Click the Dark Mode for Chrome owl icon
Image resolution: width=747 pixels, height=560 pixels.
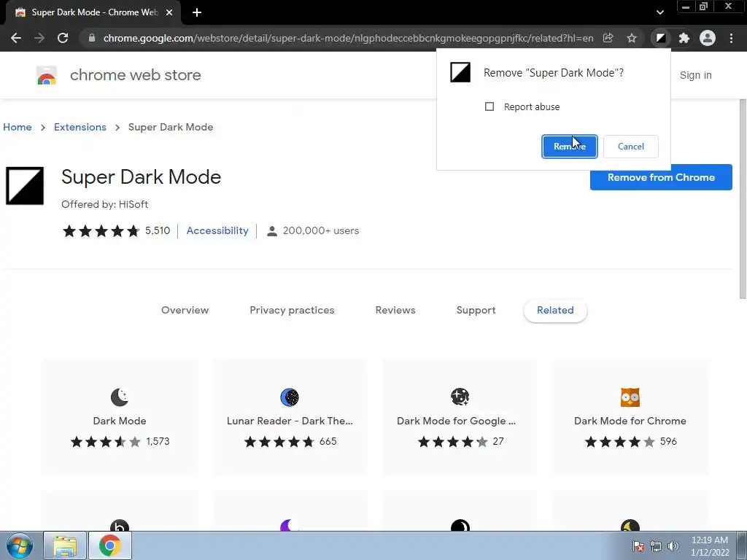click(630, 397)
